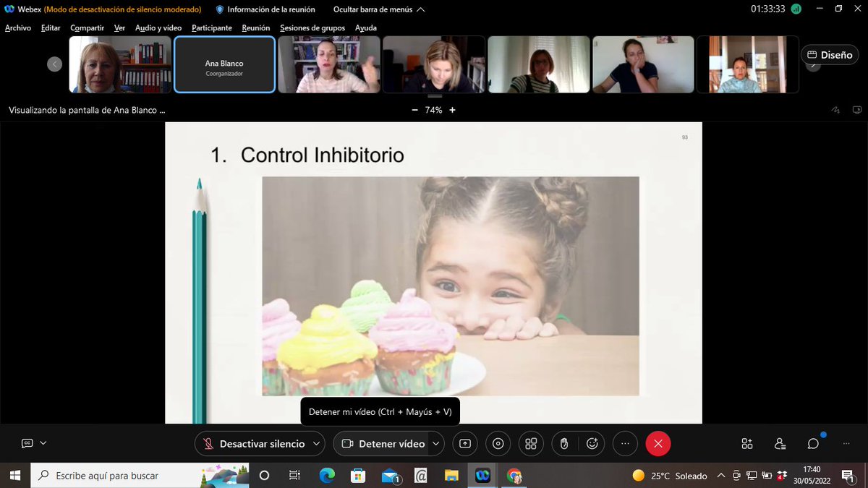Raise your hand

(x=563, y=443)
